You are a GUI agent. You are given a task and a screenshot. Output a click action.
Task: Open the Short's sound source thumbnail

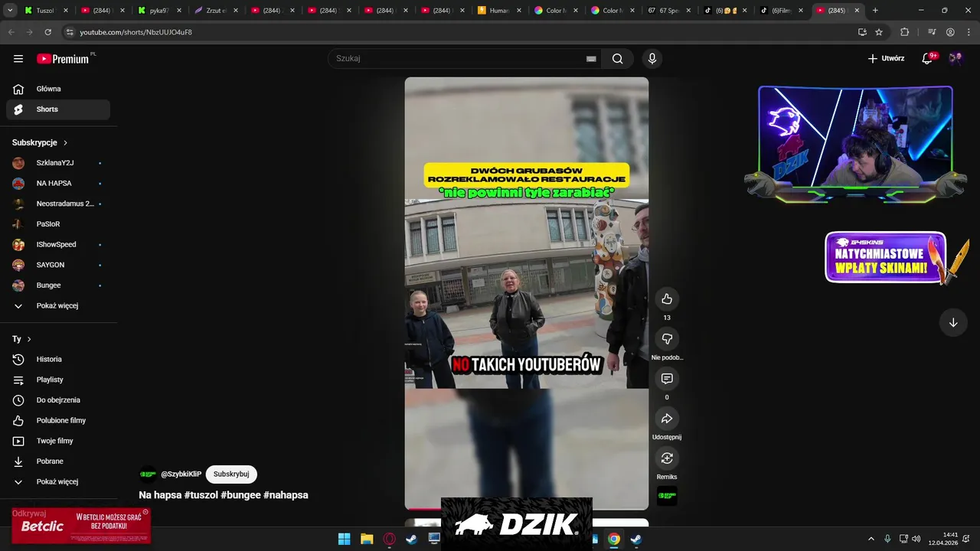(x=667, y=496)
